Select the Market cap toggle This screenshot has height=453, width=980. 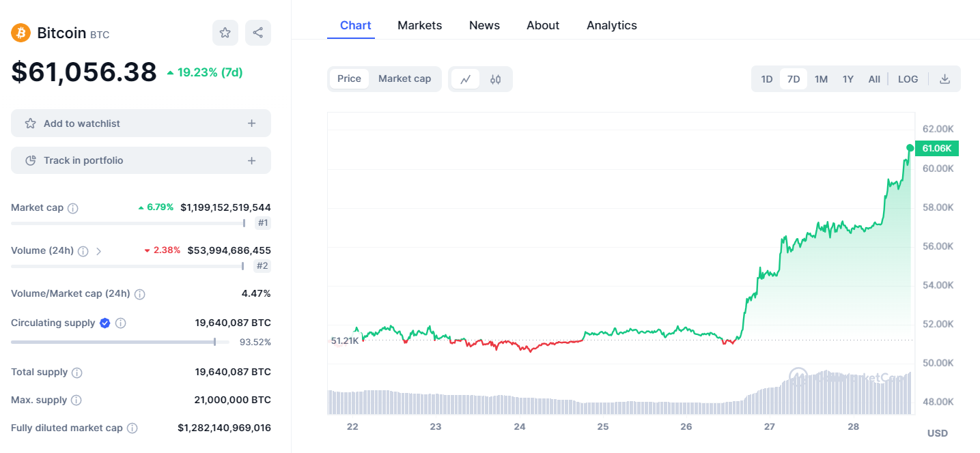coord(404,78)
